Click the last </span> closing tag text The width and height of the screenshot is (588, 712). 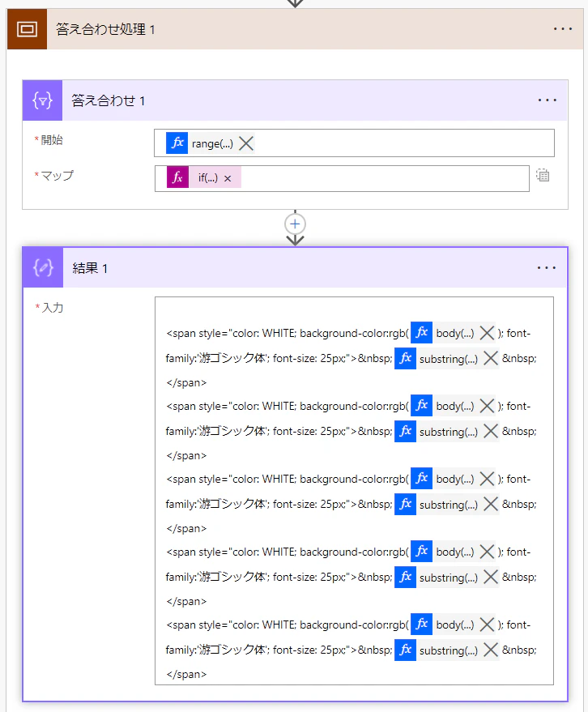186,674
